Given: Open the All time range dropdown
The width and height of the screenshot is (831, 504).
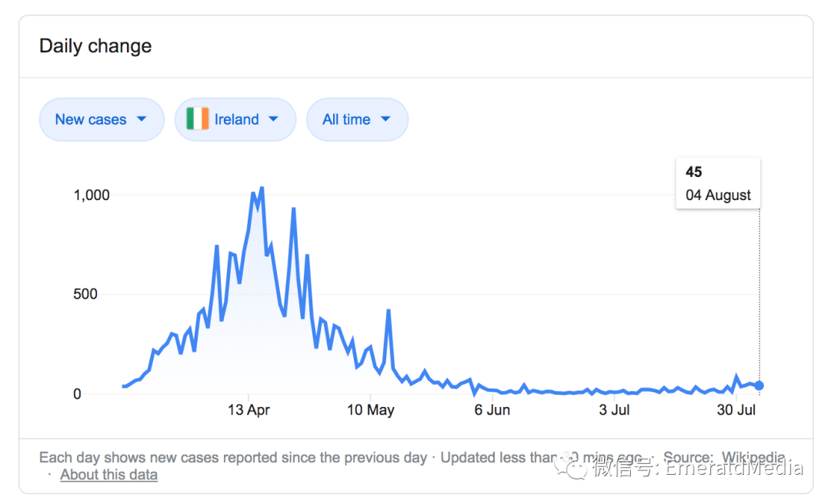Looking at the screenshot, I should tap(357, 119).
